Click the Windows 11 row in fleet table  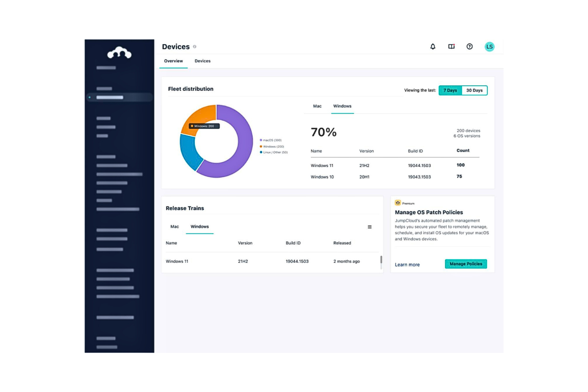pos(395,166)
